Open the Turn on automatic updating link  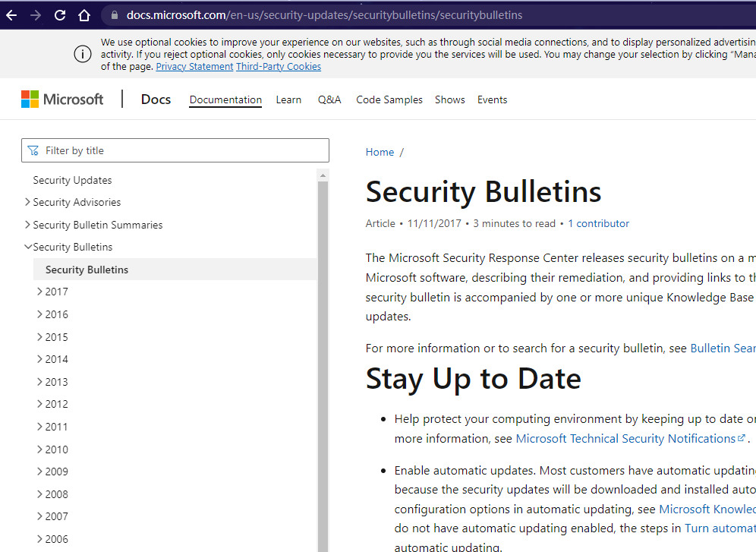pos(720,528)
